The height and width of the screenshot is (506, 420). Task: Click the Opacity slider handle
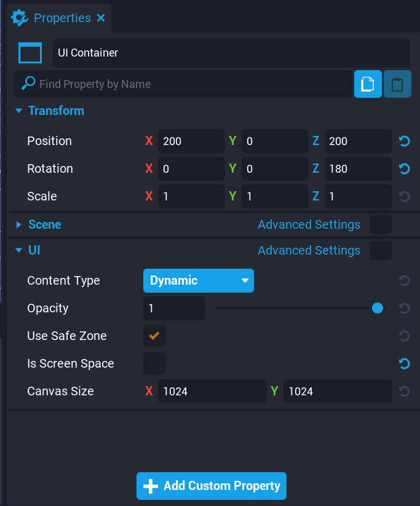tap(378, 309)
